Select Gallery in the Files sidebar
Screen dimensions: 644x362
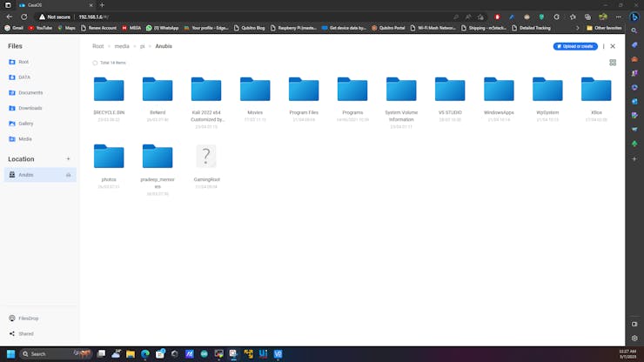pyautogui.click(x=26, y=124)
